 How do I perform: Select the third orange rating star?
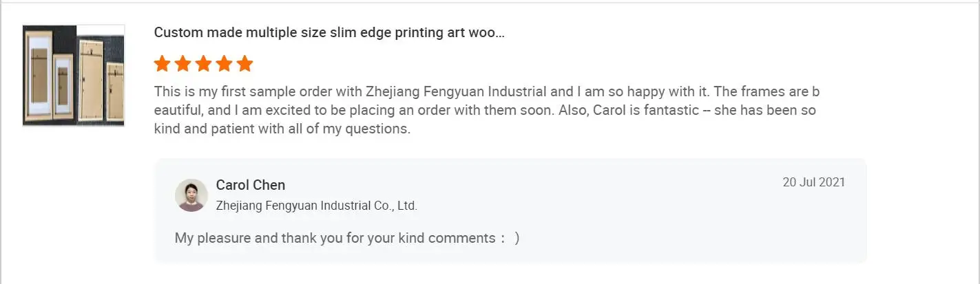tap(203, 64)
